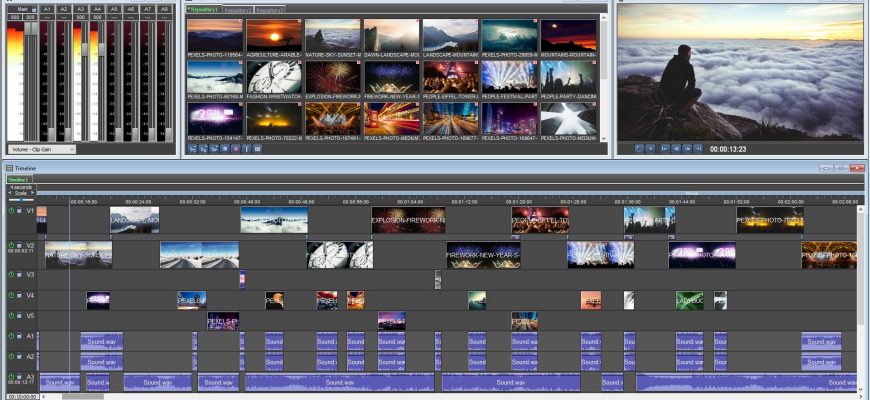Click the second repository toolbar icon
The image size is (870, 400).
203,149
